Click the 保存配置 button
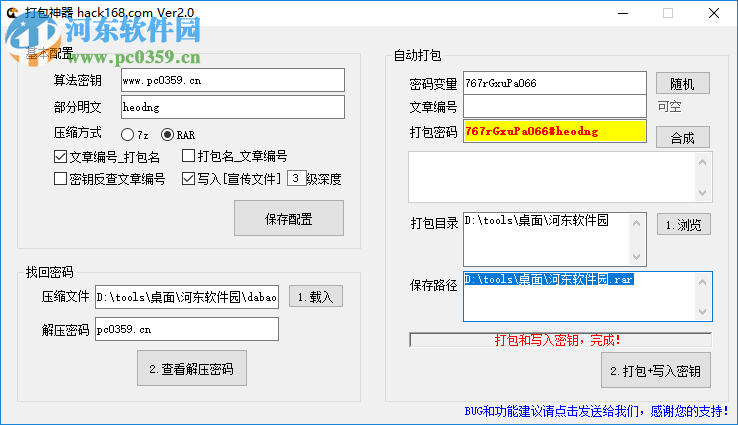 [x=289, y=218]
